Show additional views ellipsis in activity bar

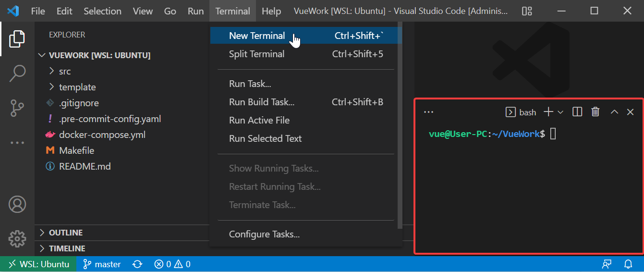point(17,143)
